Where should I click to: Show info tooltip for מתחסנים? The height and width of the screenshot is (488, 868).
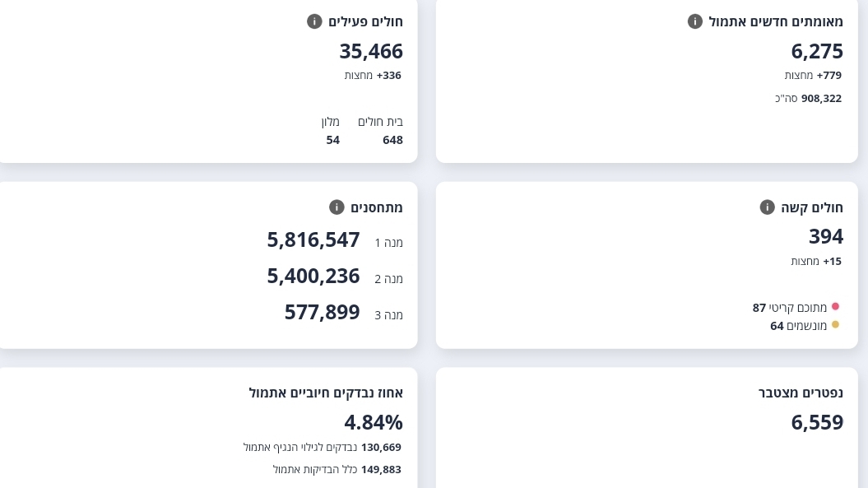click(x=337, y=207)
